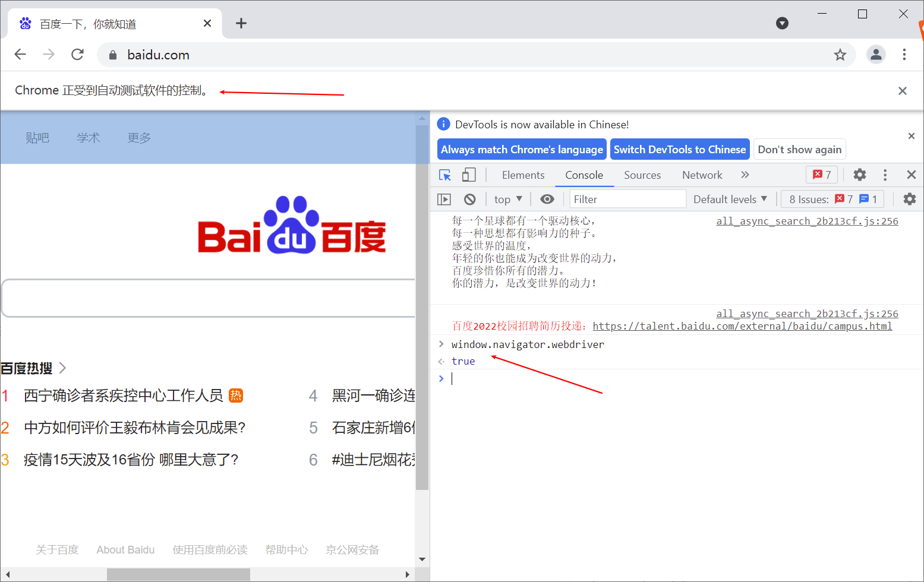Open Chrome's three-dot menu
The image size is (924, 582).
pos(904,55)
